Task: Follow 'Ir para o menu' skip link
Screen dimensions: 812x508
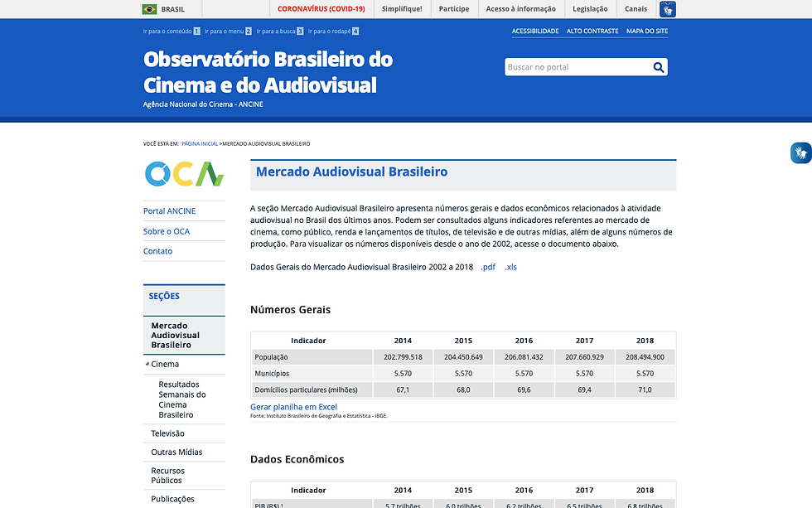Action: [x=228, y=31]
